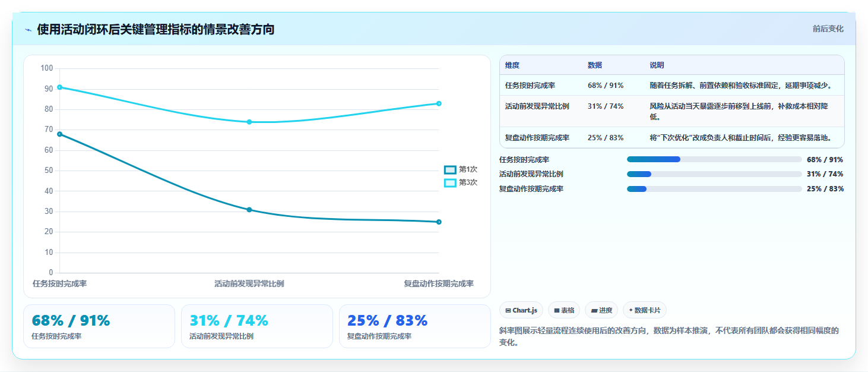
Task: Click the 活动前发现异常比例 progress bar
Action: (x=714, y=174)
